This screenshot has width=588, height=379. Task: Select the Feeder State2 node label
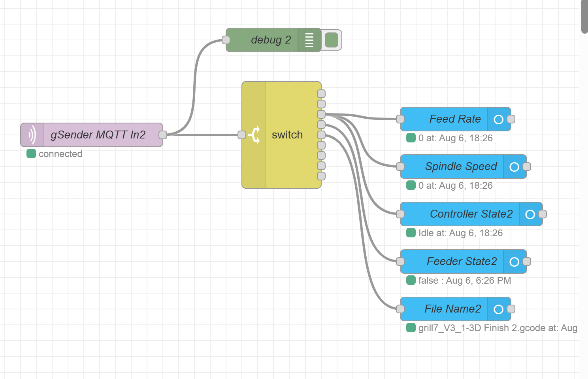(x=462, y=262)
